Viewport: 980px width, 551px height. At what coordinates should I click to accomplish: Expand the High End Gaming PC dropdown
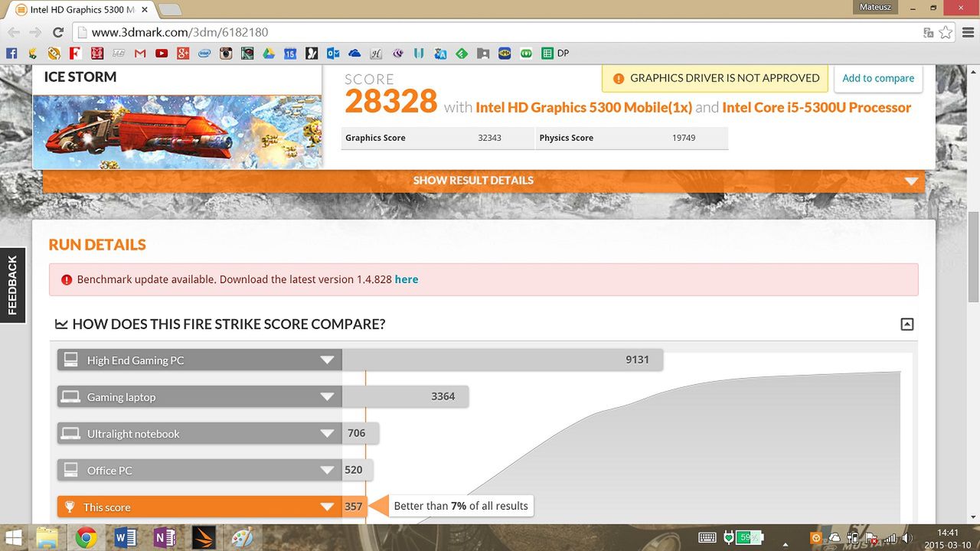(x=327, y=360)
